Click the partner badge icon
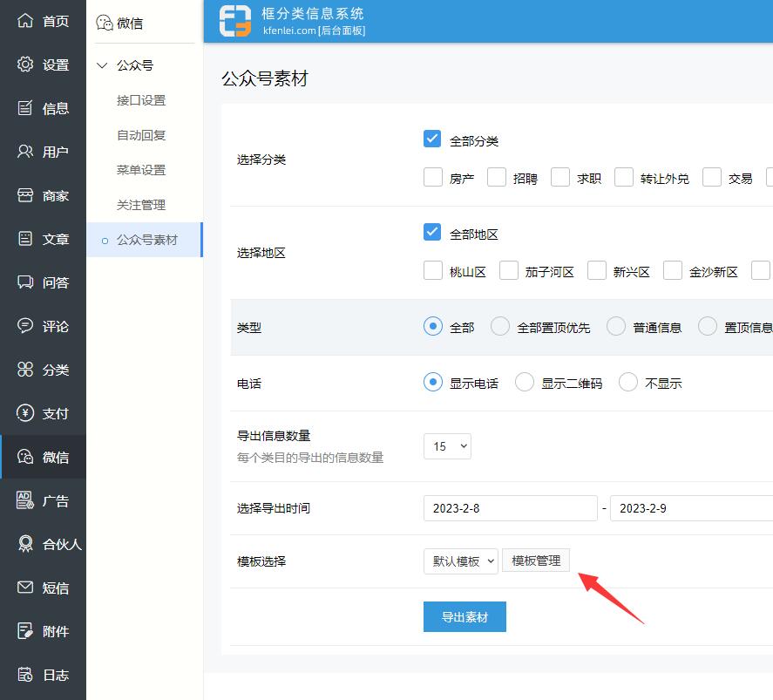 [26, 544]
